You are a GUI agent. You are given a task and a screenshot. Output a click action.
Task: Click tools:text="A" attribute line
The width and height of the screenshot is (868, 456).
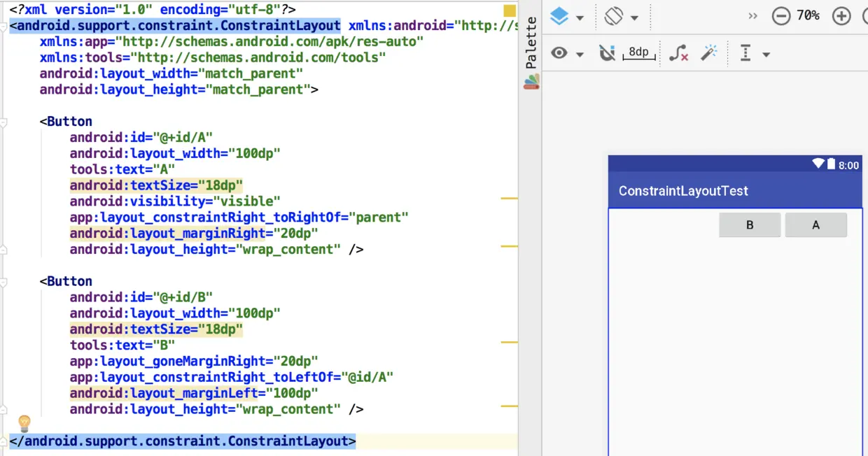tap(122, 169)
